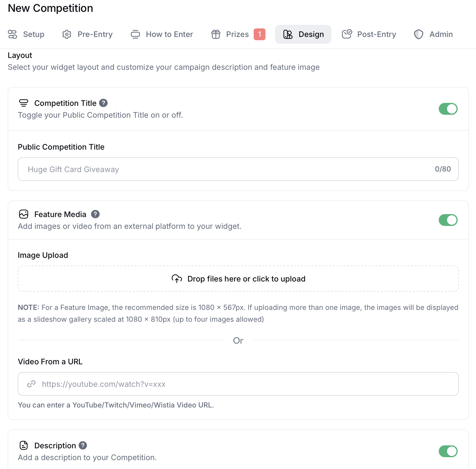Click the Drop files here upload area
This screenshot has height=469, width=476.
click(x=238, y=278)
